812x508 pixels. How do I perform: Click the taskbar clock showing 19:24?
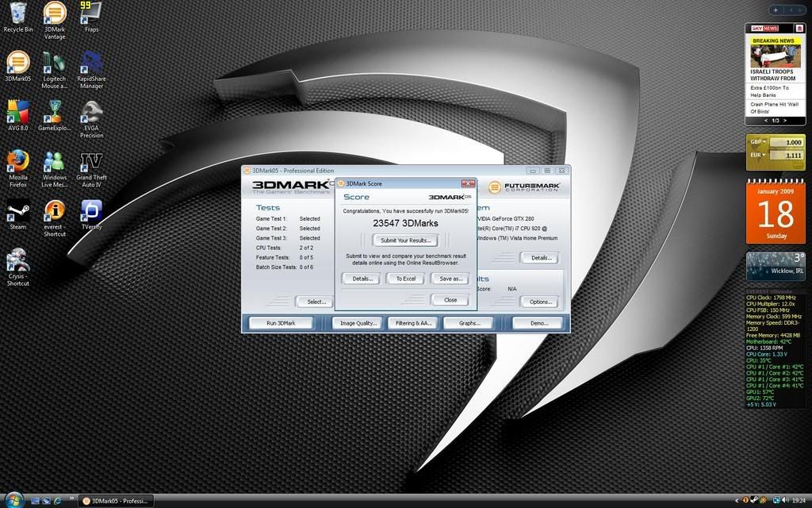(799, 501)
